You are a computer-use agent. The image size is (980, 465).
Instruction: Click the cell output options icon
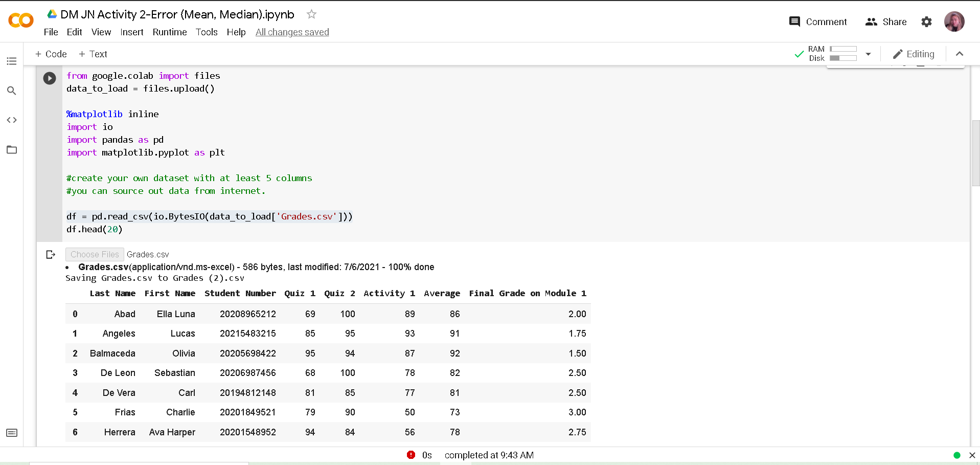51,254
